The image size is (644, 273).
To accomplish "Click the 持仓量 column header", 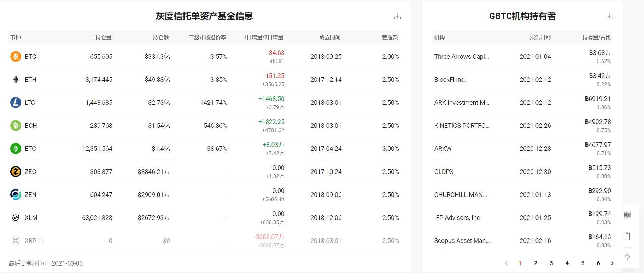I will (104, 38).
